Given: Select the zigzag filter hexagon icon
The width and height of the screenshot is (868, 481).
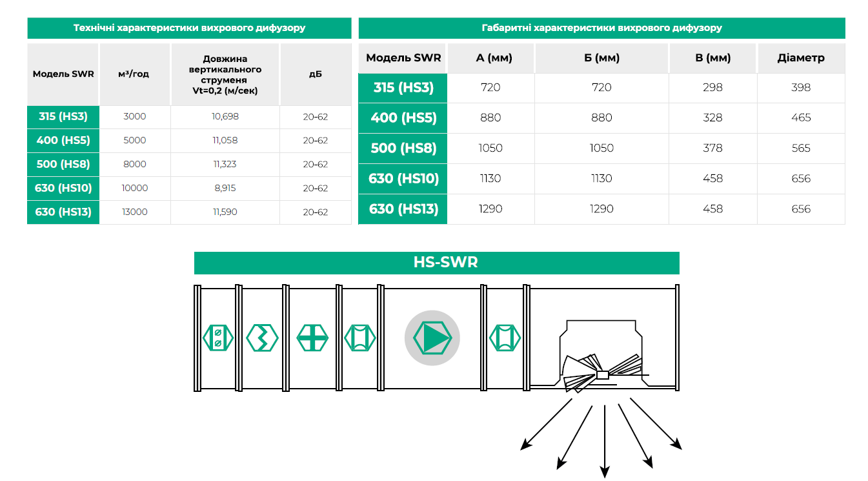Looking at the screenshot, I should click(262, 338).
